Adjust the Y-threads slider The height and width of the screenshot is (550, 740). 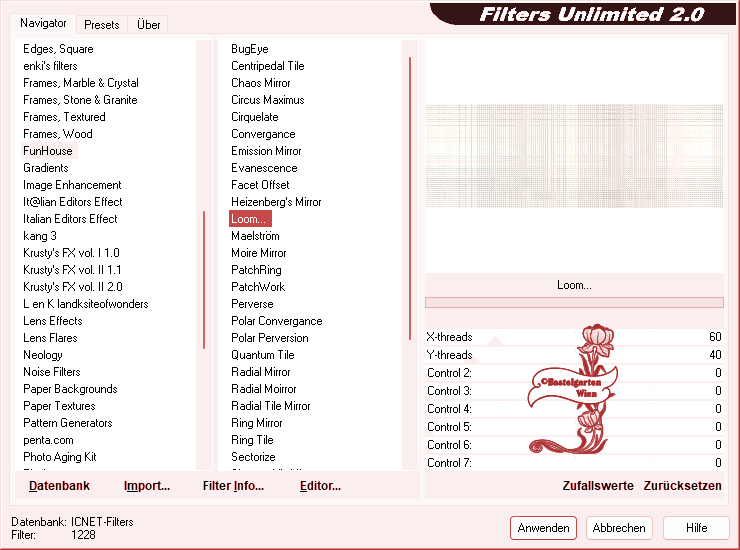pos(574,355)
